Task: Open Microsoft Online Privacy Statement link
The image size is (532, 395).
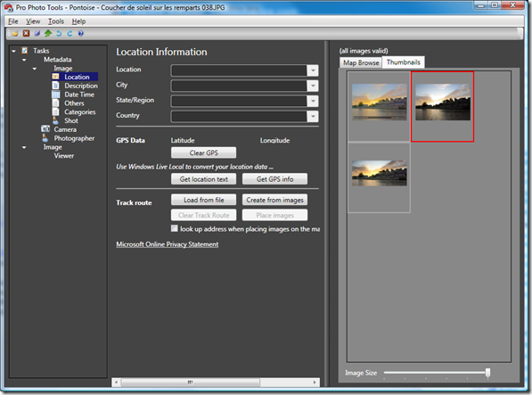Action: point(168,244)
